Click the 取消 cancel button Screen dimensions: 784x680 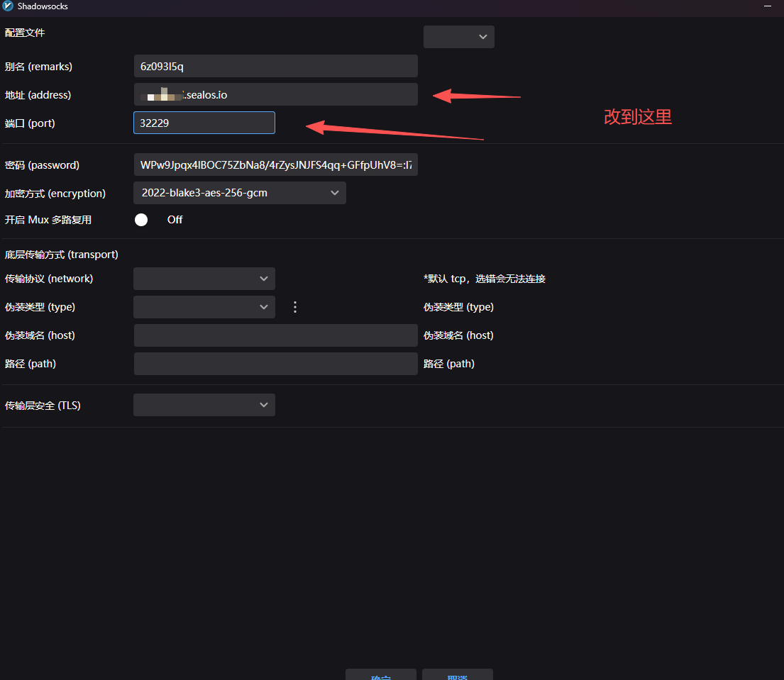457,675
